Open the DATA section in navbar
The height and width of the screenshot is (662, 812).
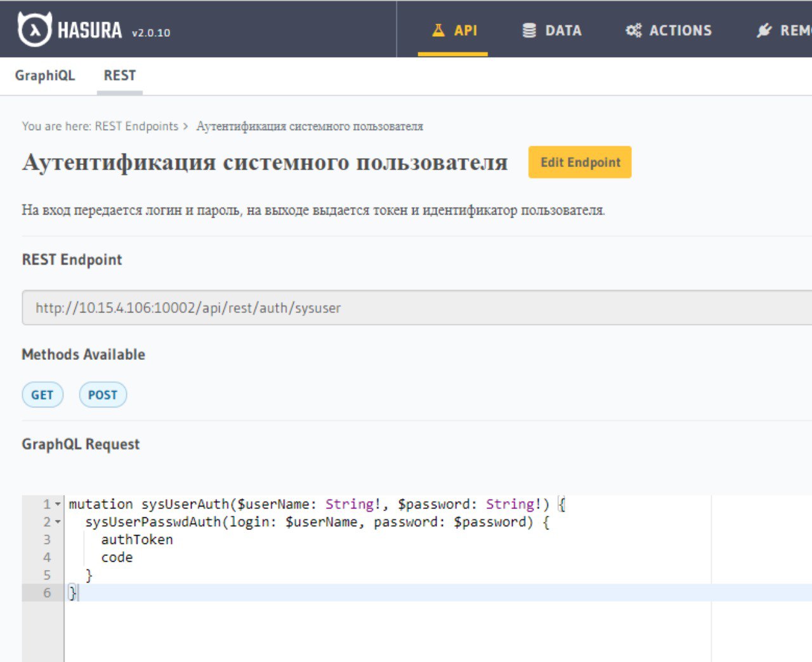point(551,30)
